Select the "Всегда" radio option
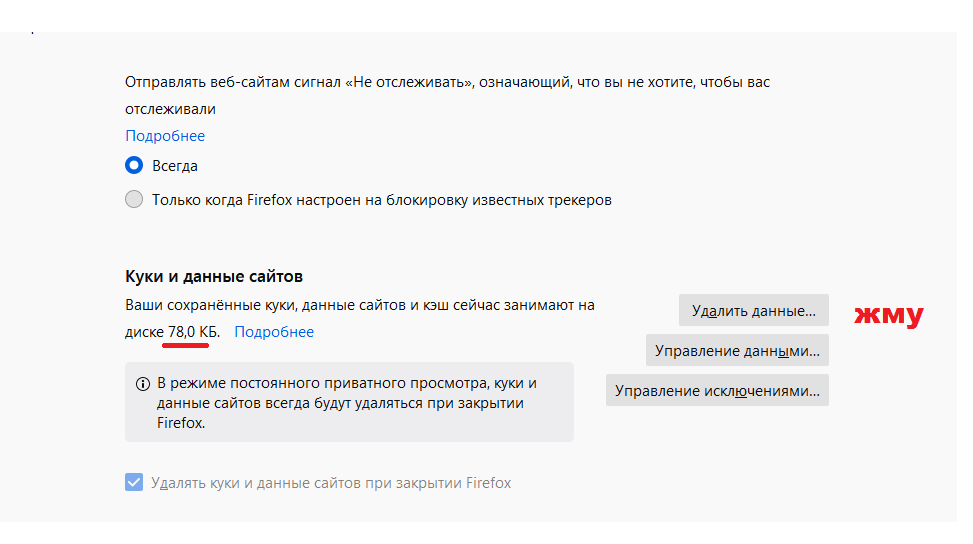973x544 pixels. 134,166
